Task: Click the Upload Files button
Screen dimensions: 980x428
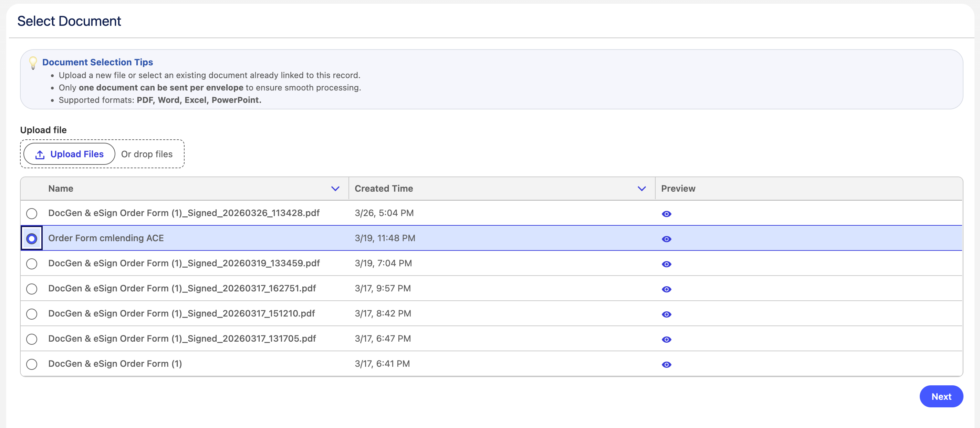Action: pos(69,154)
